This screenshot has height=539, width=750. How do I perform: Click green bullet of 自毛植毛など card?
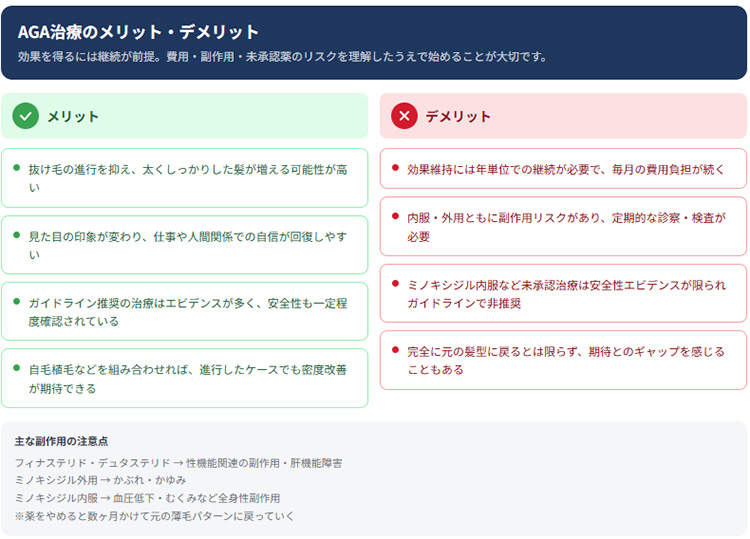click(17, 368)
